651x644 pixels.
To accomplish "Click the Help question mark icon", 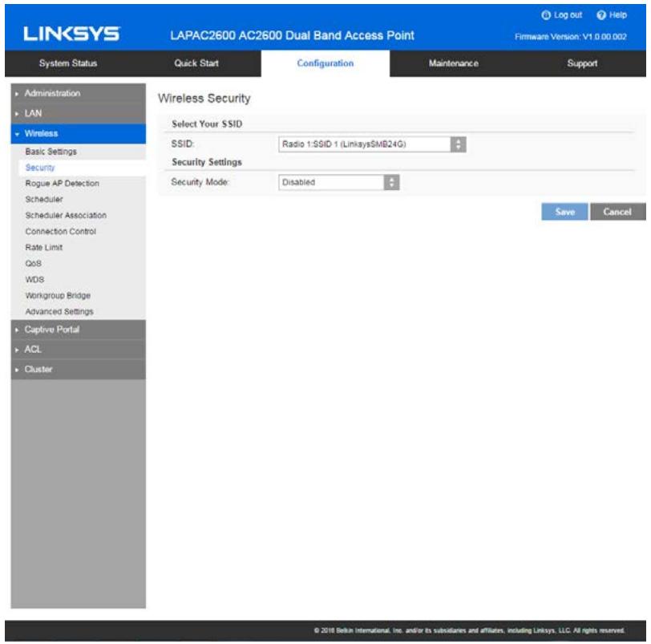I will 601,15.
